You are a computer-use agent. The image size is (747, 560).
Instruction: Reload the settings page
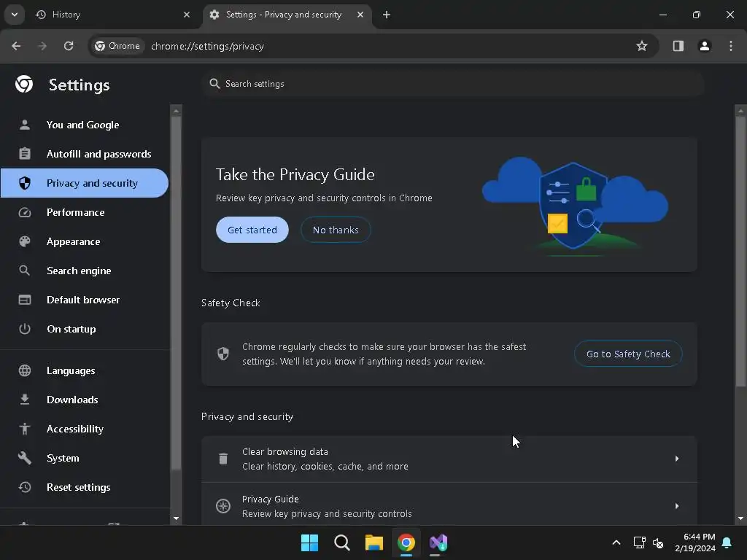click(69, 46)
